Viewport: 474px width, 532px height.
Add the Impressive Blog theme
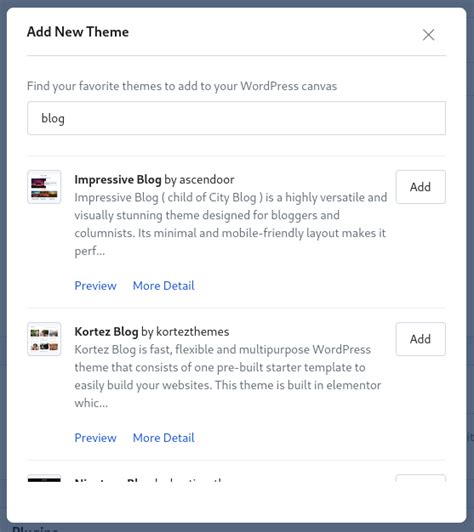pyautogui.click(x=420, y=187)
